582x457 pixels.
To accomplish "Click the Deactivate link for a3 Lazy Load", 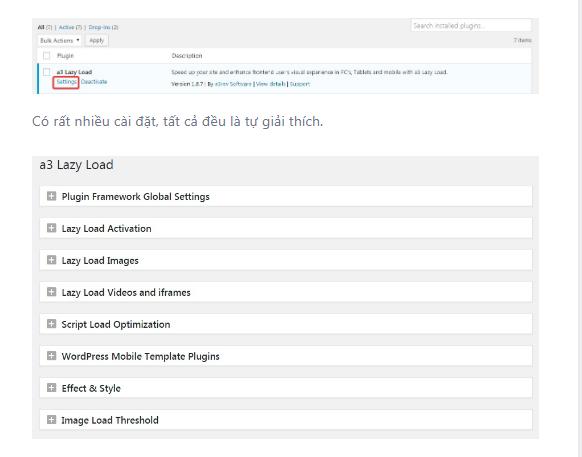I will coord(94,82).
